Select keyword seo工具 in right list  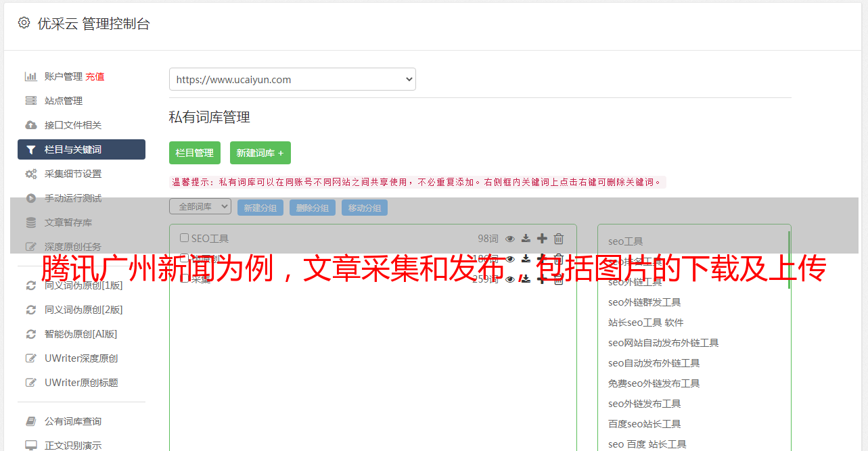pos(626,241)
